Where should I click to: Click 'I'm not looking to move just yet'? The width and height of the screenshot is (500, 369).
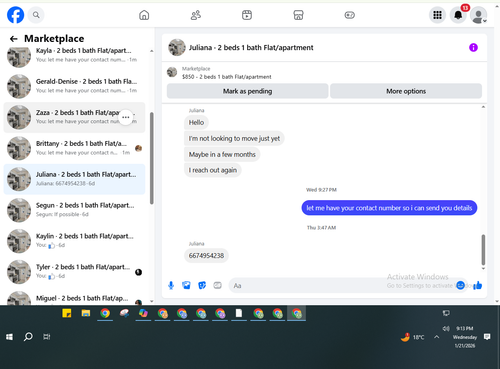point(234,138)
